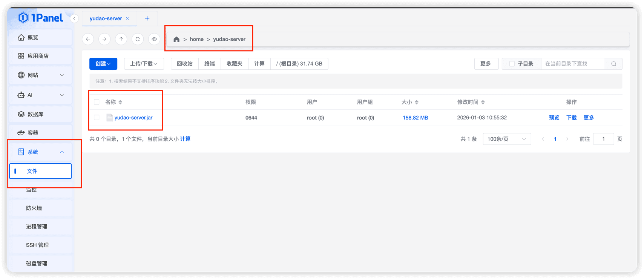Viewport: 644px width, 279px height.
Task: Click the 根目录 31.74 GB disk button
Action: [299, 64]
